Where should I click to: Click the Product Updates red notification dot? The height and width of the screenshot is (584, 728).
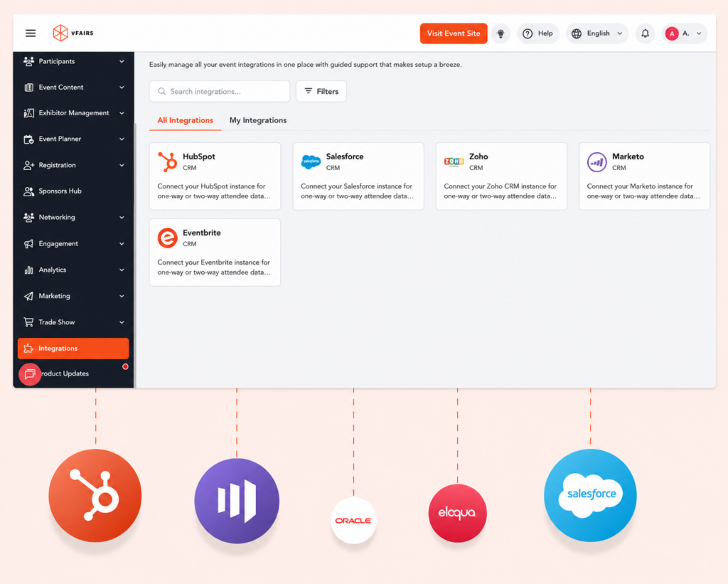(x=125, y=366)
